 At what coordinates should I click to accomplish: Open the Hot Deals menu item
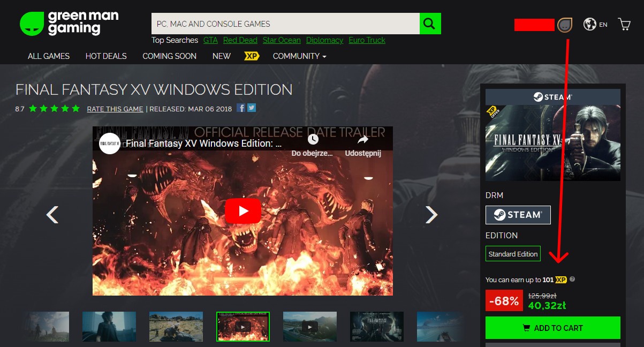(106, 56)
